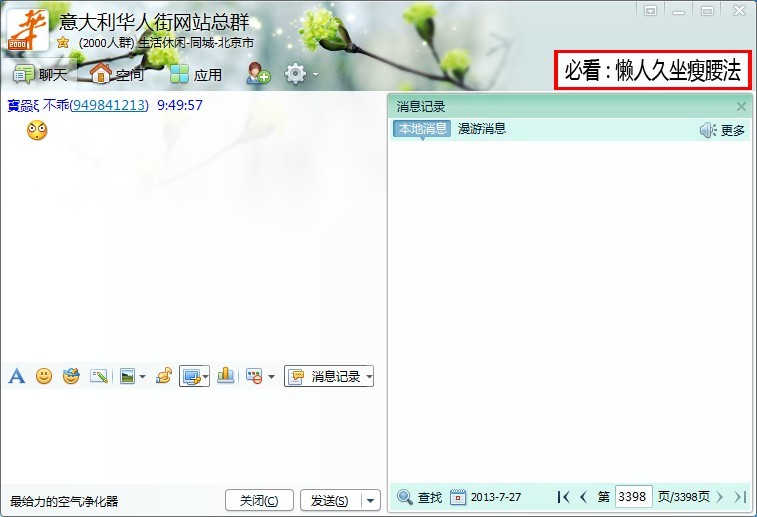Open the font formatting (A) tool
Screen dimensions: 757x517
point(16,376)
